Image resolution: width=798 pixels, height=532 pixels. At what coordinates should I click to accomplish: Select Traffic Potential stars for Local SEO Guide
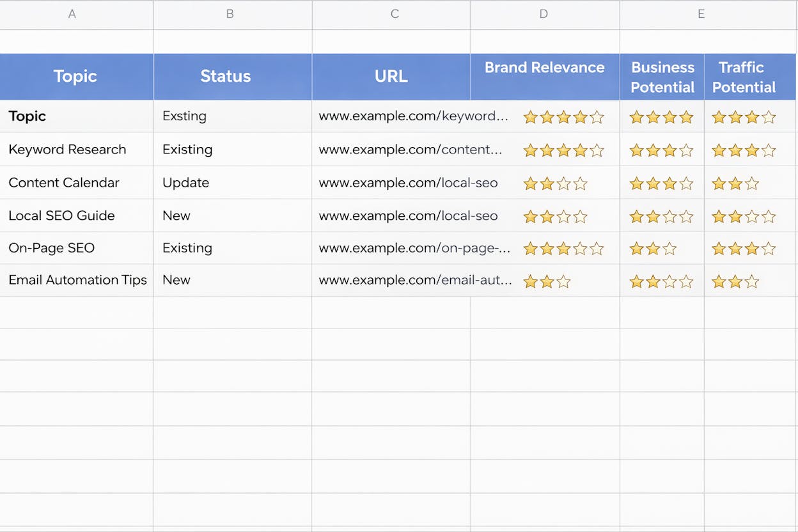pyautogui.click(x=744, y=217)
